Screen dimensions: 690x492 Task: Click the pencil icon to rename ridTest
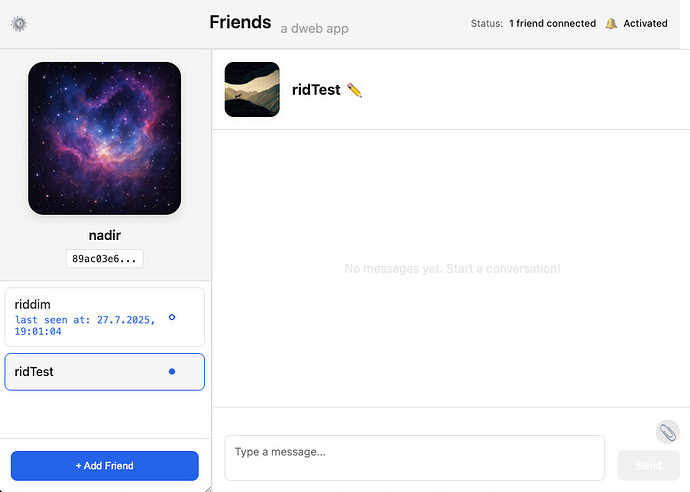pos(354,90)
